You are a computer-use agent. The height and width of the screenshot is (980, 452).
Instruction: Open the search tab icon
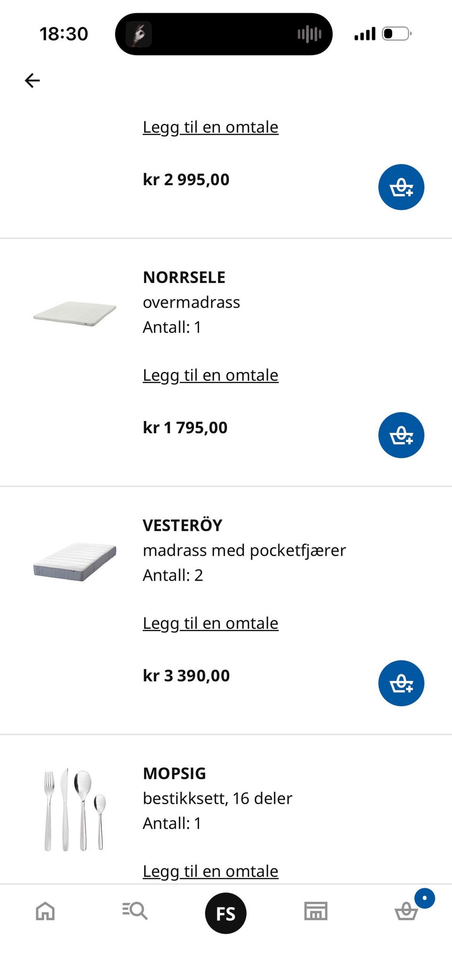135,911
